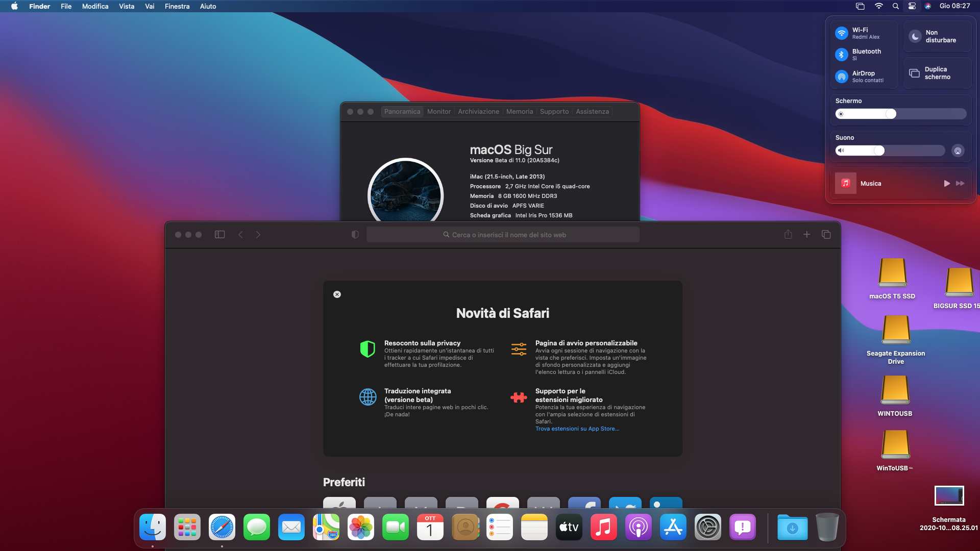The width and height of the screenshot is (980, 551).
Task: Open Reminders app in the Dock
Action: coord(500,527)
